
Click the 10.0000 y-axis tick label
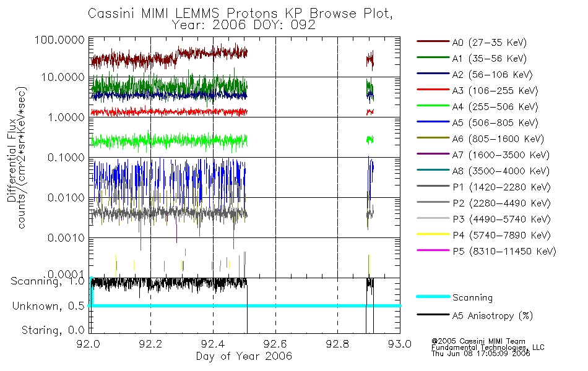(63, 77)
